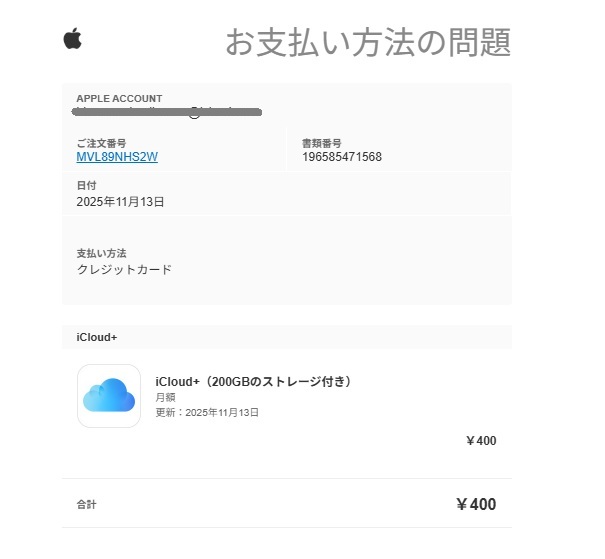Click the ご注文番号 label
605x559 pixels.
[101, 143]
